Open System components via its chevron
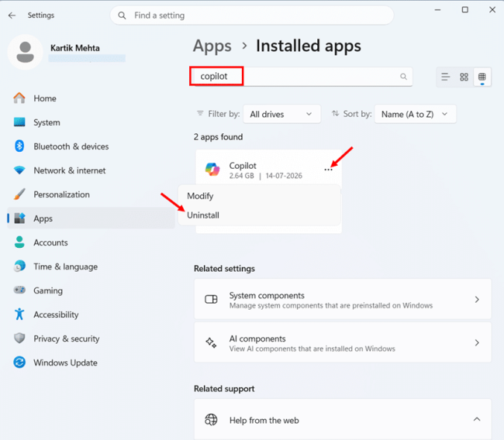504x440 pixels. pos(477,299)
